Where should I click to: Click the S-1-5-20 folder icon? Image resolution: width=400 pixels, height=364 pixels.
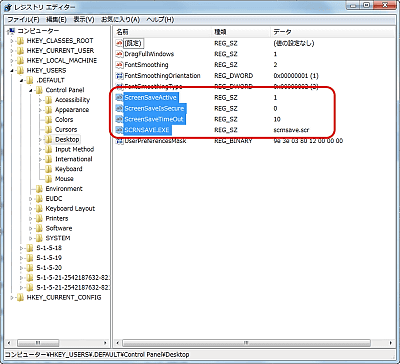pyautogui.click(x=30, y=268)
